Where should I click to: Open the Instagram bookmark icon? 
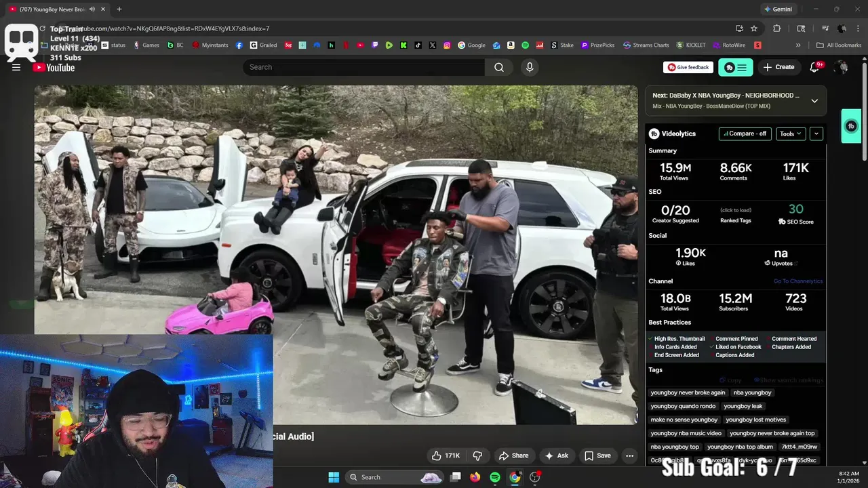pos(447,45)
